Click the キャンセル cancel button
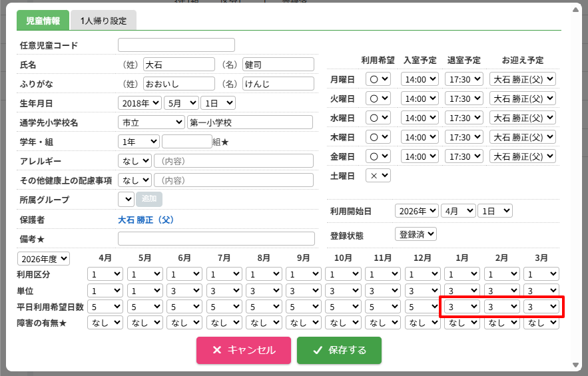 pyautogui.click(x=244, y=350)
